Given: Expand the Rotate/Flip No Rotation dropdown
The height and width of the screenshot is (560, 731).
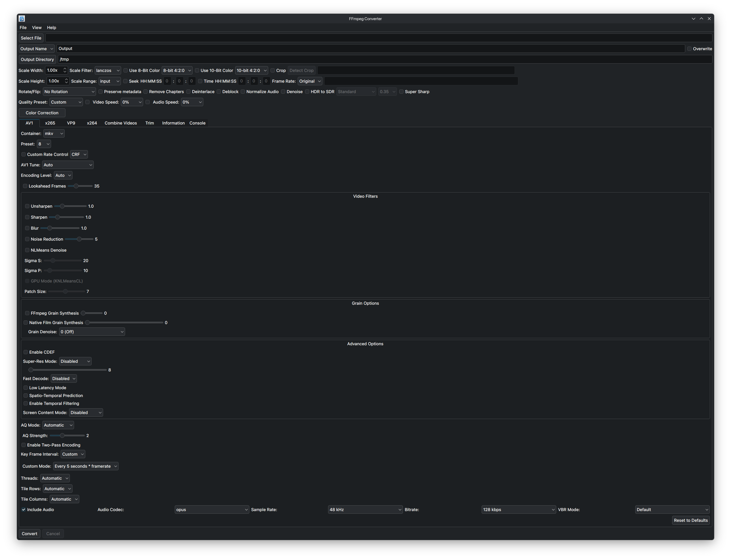Looking at the screenshot, I should click(69, 92).
